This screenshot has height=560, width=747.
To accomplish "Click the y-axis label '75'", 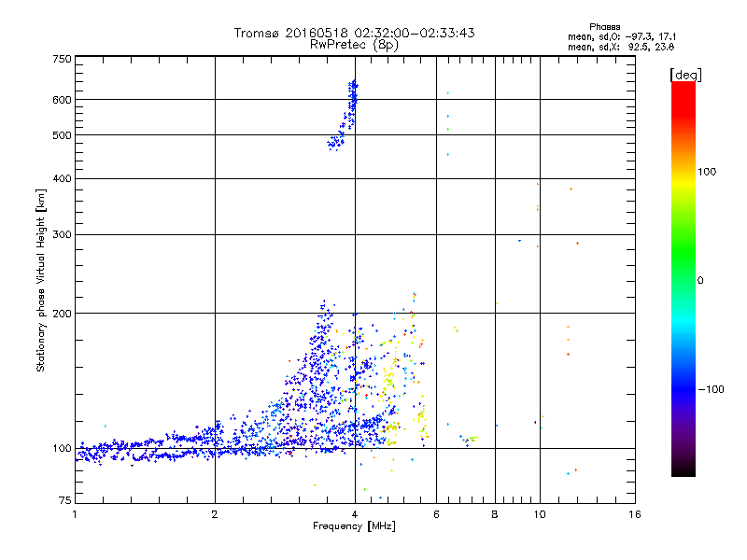I will click(x=65, y=500).
